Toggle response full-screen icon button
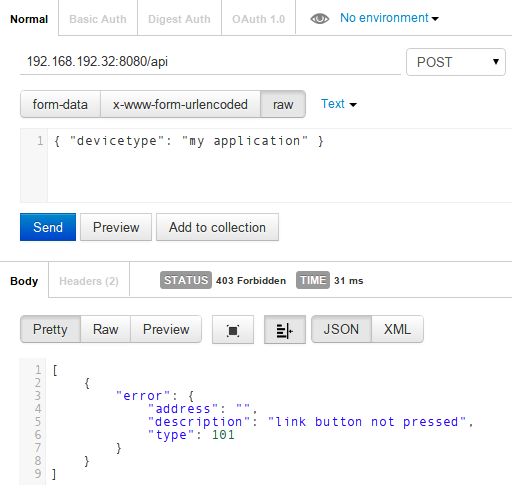 [x=233, y=330]
